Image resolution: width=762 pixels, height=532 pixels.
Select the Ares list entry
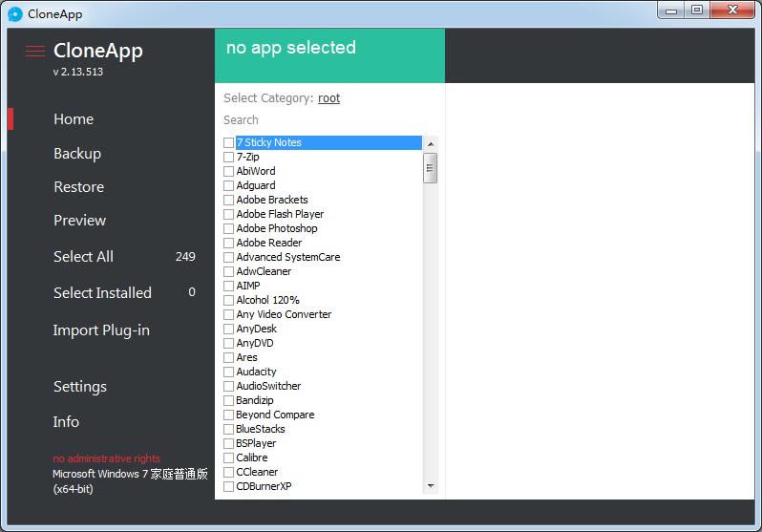click(x=246, y=357)
